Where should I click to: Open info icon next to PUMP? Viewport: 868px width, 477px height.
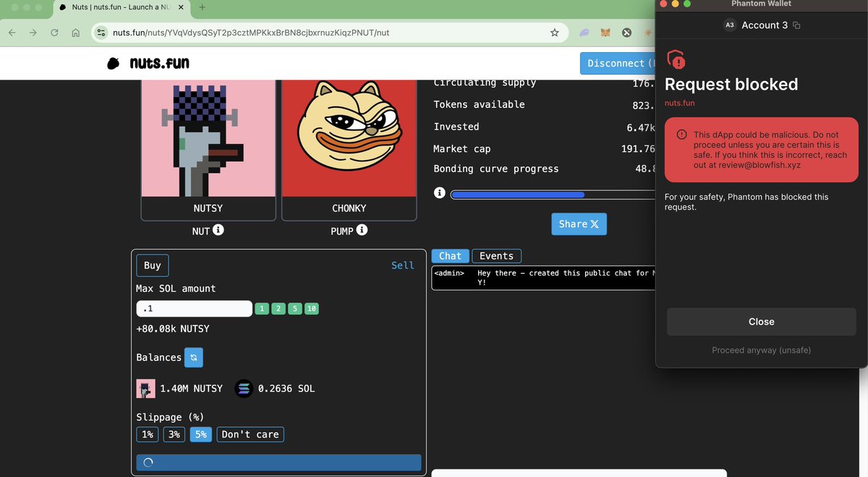click(362, 230)
